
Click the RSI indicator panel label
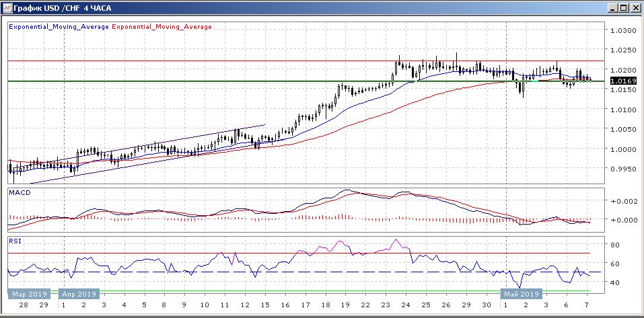point(14,239)
